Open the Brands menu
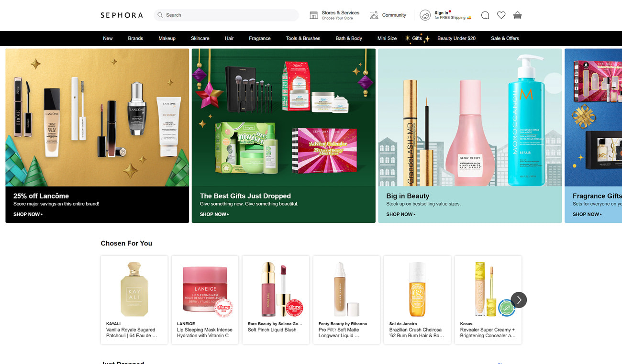622x364 pixels. (x=135, y=38)
